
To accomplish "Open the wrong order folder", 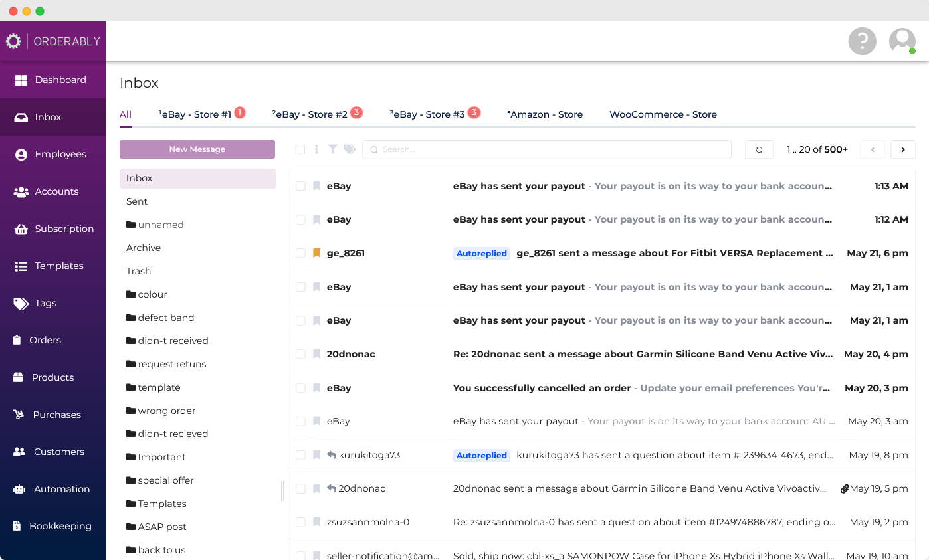I will tap(198, 411).
